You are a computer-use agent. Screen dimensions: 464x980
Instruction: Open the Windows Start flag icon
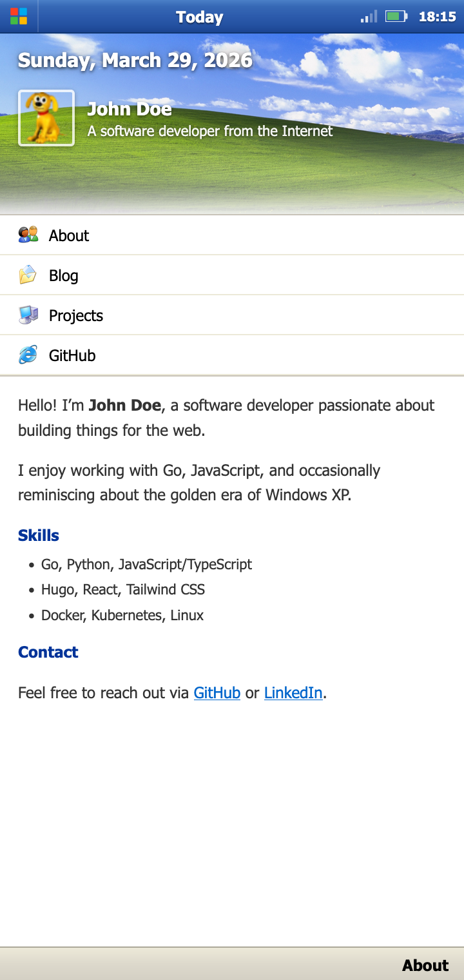tap(19, 16)
